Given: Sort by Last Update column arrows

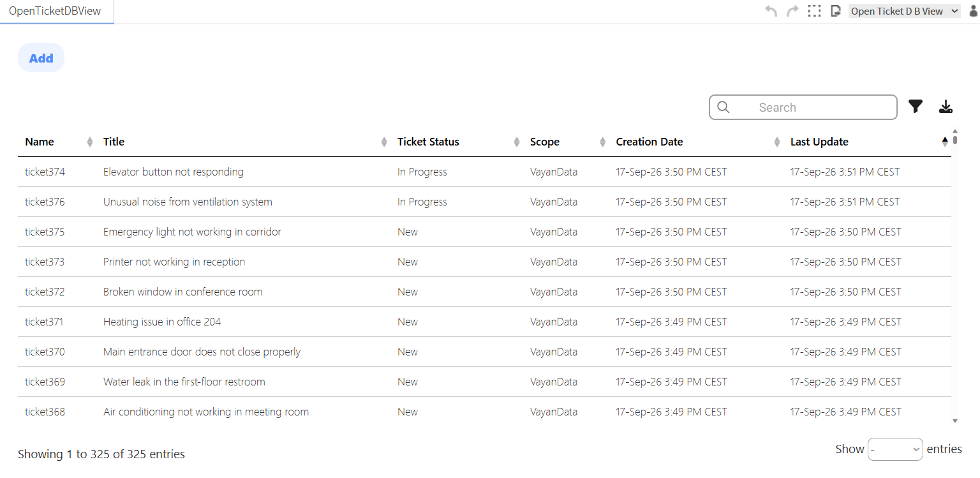Looking at the screenshot, I should click(x=945, y=142).
